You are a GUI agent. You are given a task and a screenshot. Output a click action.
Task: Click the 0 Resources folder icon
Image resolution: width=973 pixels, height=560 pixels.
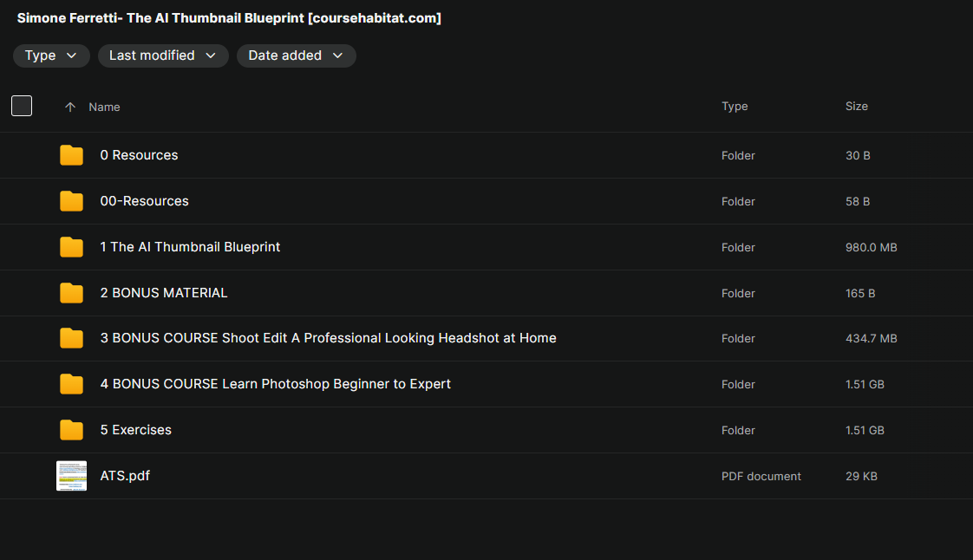(x=71, y=155)
